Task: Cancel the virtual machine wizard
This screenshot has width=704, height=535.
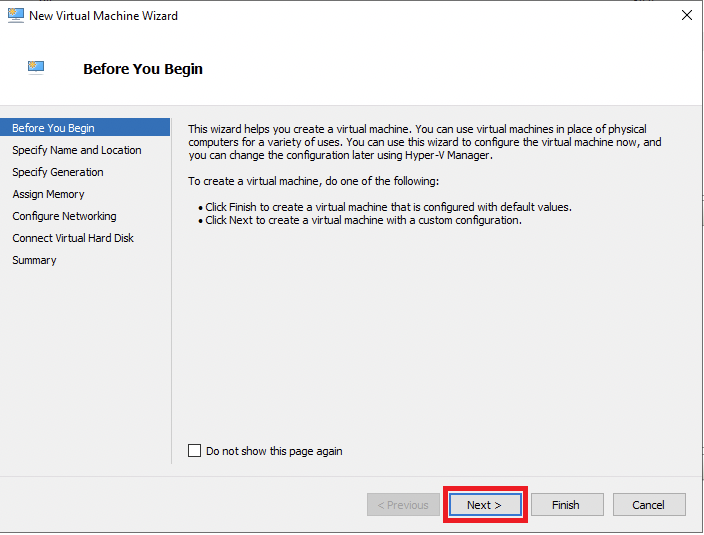Action: (x=648, y=505)
